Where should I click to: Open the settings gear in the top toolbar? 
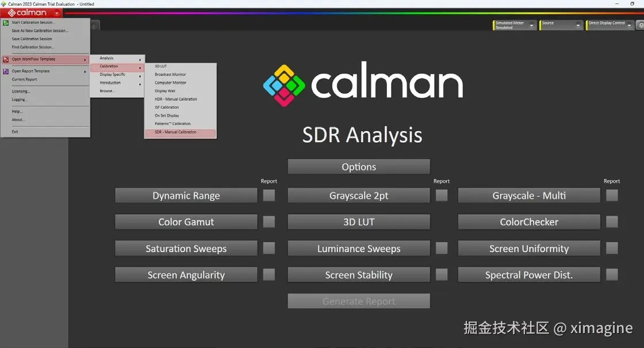(x=641, y=25)
